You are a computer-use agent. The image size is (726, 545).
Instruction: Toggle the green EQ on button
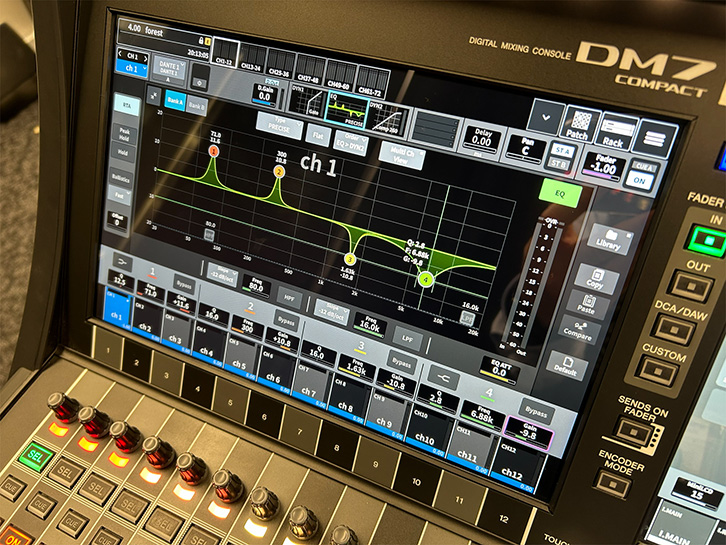coord(560,193)
